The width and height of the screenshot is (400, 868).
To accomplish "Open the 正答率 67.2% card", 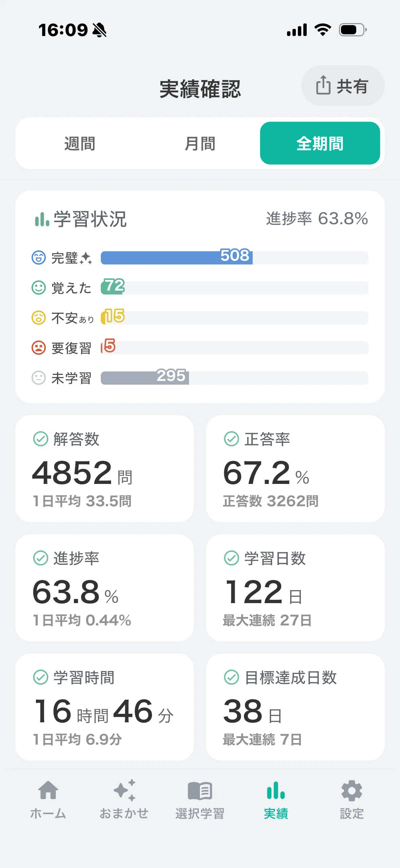I will pyautogui.click(x=295, y=469).
